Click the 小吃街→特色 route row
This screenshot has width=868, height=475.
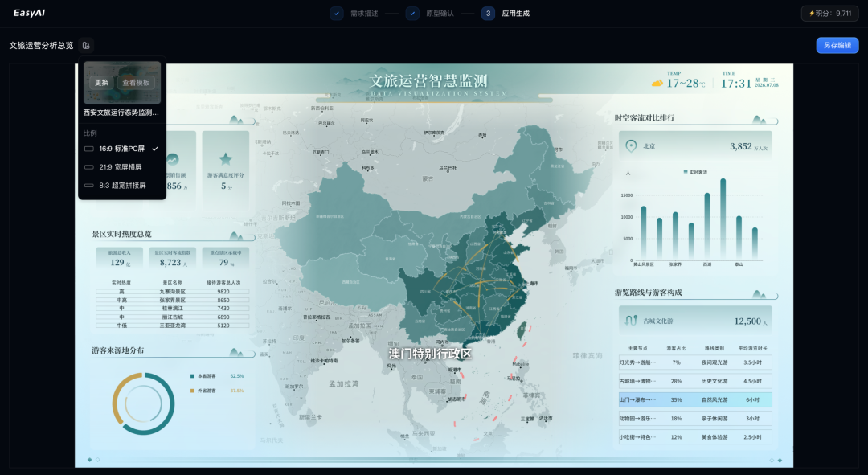coord(695,436)
